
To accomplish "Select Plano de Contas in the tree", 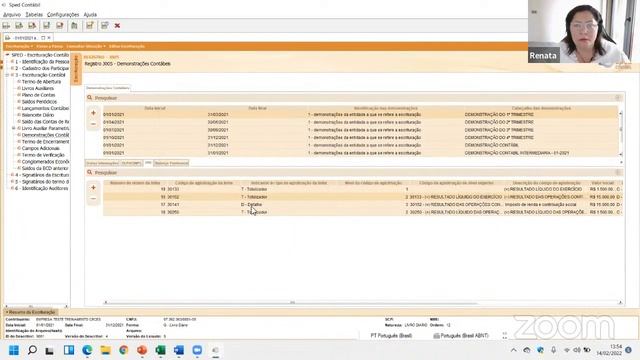I will 38,95.
